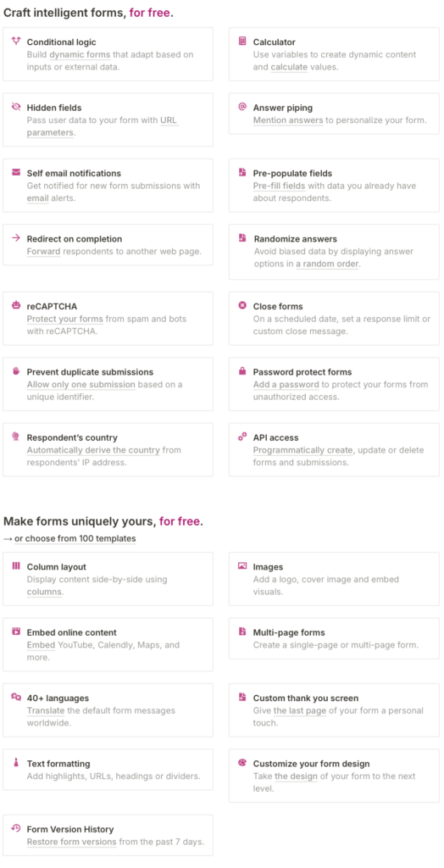Viewport: 444px width, 868px height.
Task: Select the Redirect on completion card
Action: pyautogui.click(x=108, y=245)
